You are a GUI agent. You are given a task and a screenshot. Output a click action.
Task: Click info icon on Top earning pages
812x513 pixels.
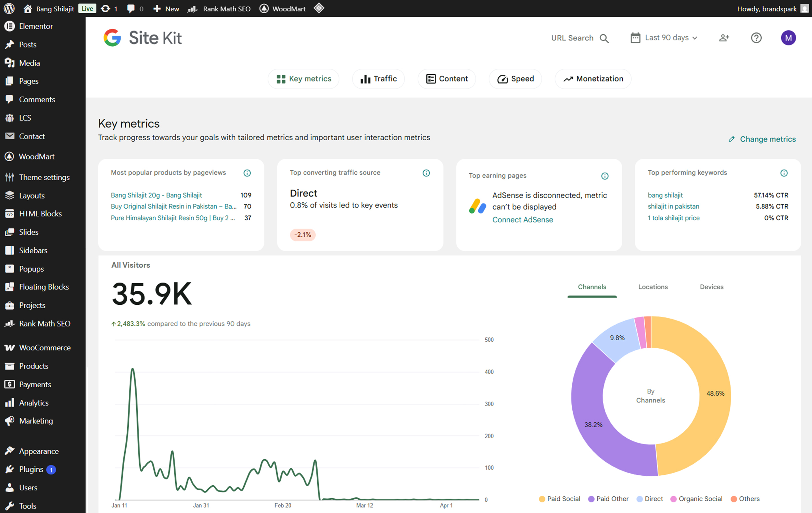click(x=605, y=176)
